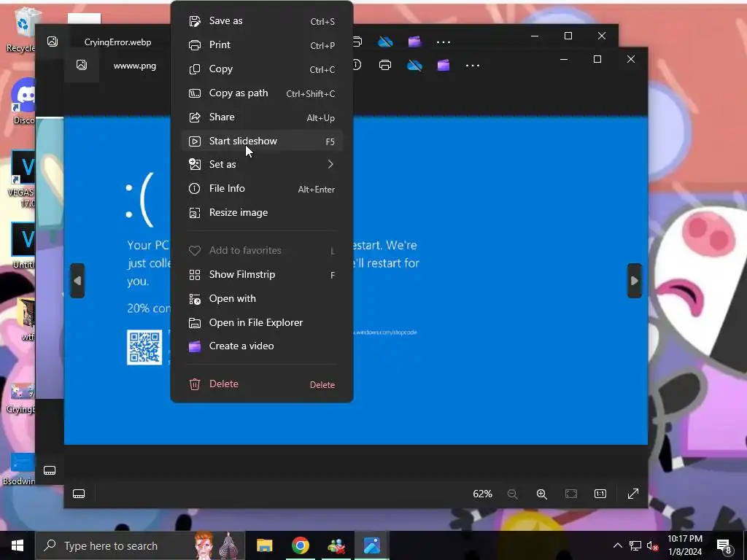The width and height of the screenshot is (747, 560).
Task: Show hidden tray icons chevron
Action: [x=617, y=545]
